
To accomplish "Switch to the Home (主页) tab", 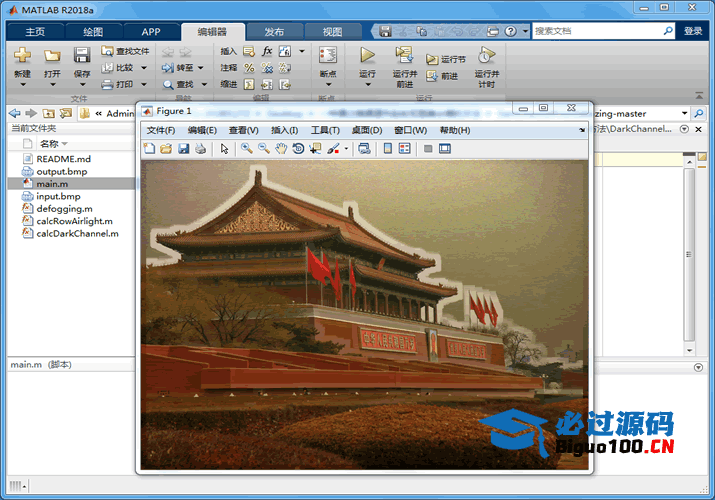I will coord(35,32).
